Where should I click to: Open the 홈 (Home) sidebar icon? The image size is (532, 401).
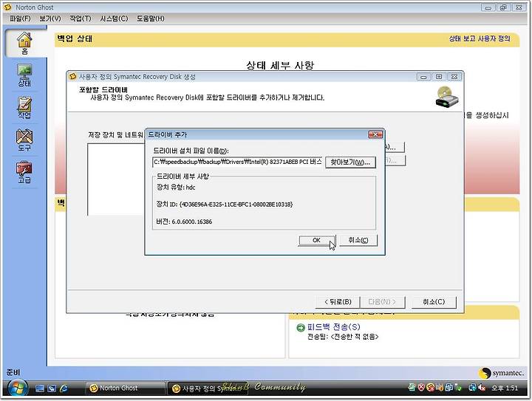(24, 43)
